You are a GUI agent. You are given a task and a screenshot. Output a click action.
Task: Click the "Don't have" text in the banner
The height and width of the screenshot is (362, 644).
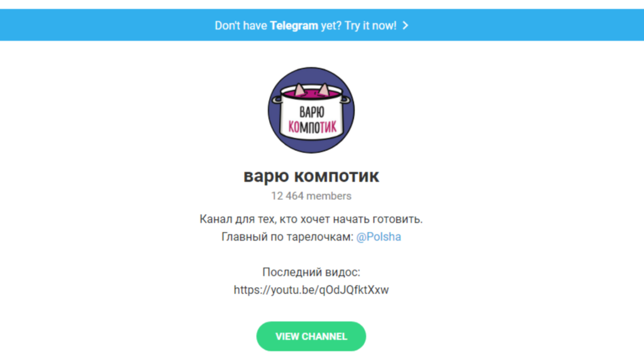coord(241,25)
